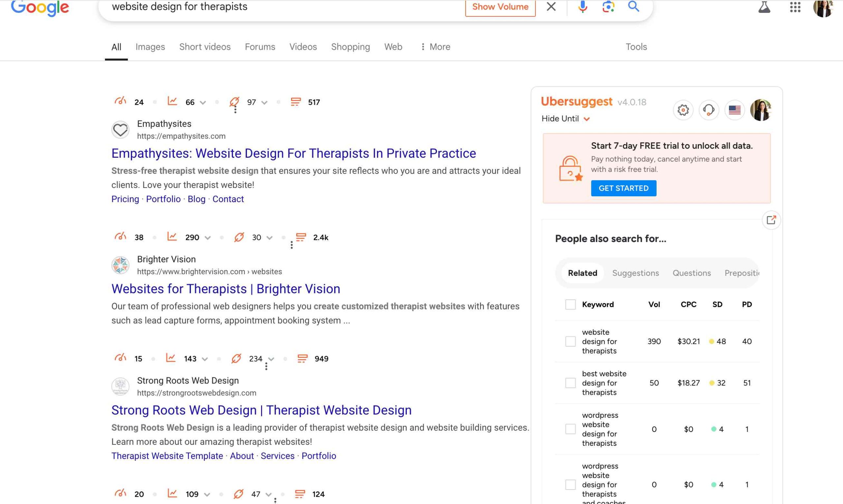The height and width of the screenshot is (504, 843).
Task: Expand Strong Roots backlinks 234 chevron
Action: point(271,359)
